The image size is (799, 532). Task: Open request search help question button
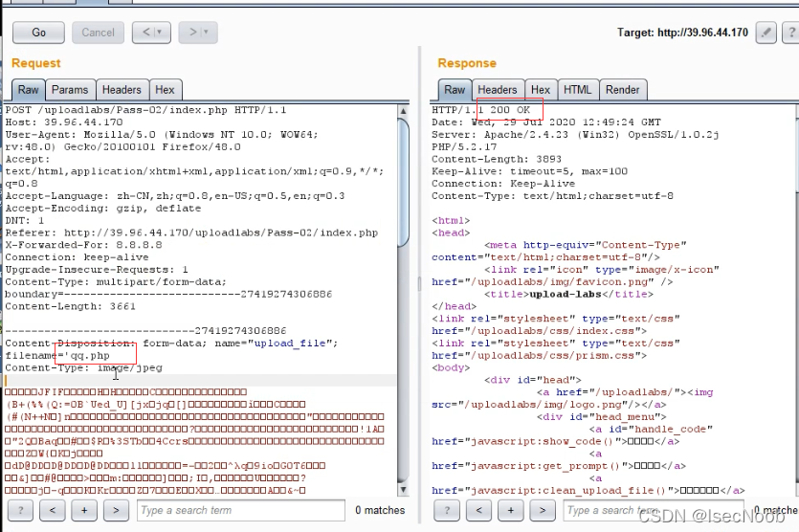coord(21,510)
